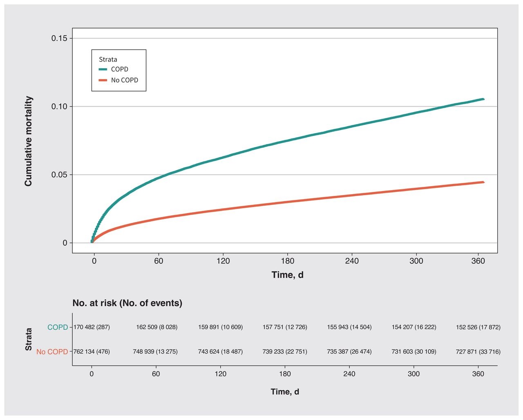Click the end of the orange No COPD curve
Viewport: 523px width, 420px height.
pos(483,182)
